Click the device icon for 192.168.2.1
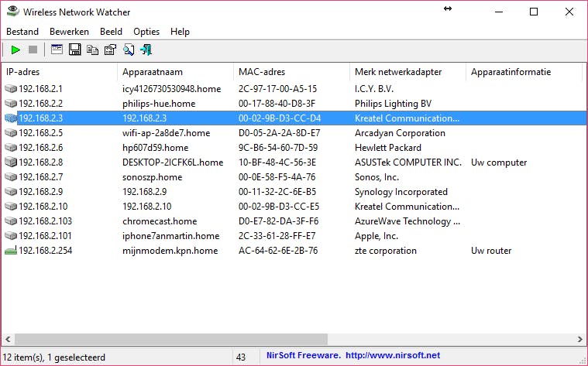The image size is (588, 366). (11, 89)
